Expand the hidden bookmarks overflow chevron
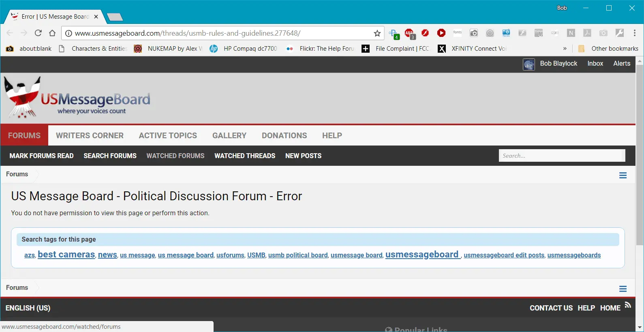644x332 pixels. point(565,48)
